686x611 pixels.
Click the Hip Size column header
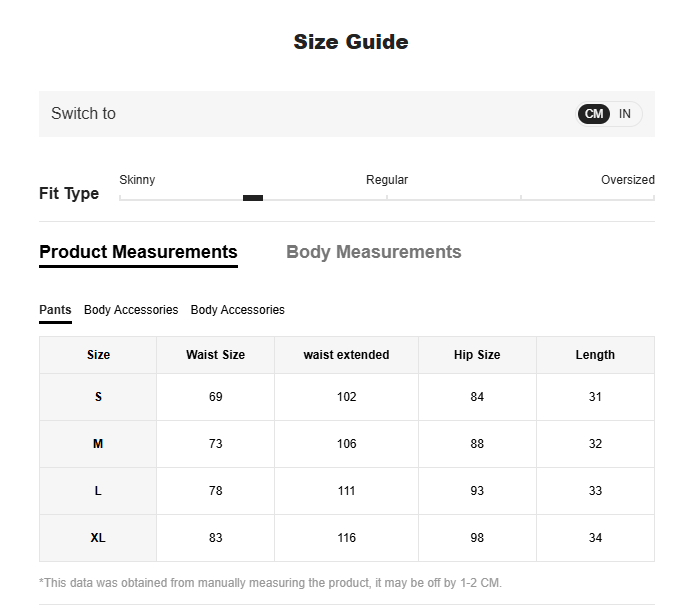[x=477, y=355]
